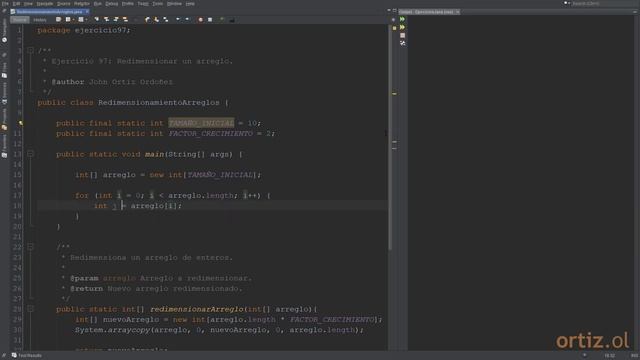The image size is (640, 360).
Task: Open the Tools menu
Action: [x=158, y=4]
